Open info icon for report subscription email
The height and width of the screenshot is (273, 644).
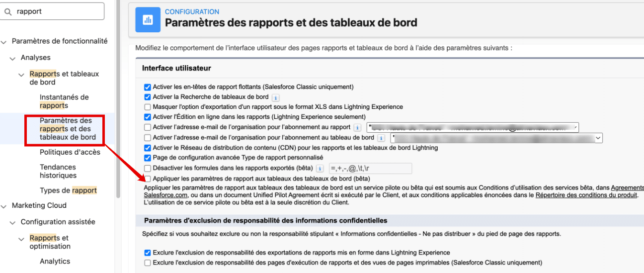pos(357,128)
